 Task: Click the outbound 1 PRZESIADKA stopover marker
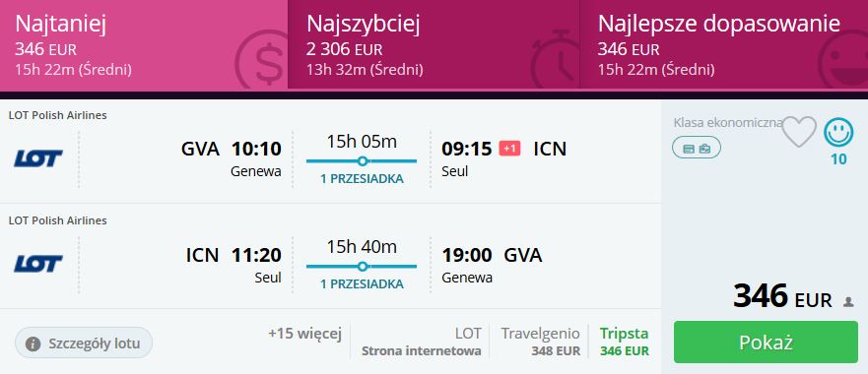coord(362,161)
